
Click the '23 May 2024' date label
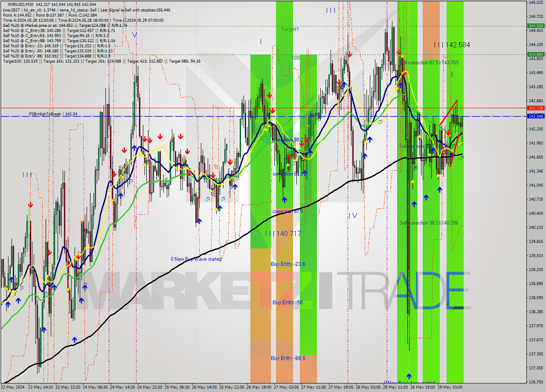[13, 387]
